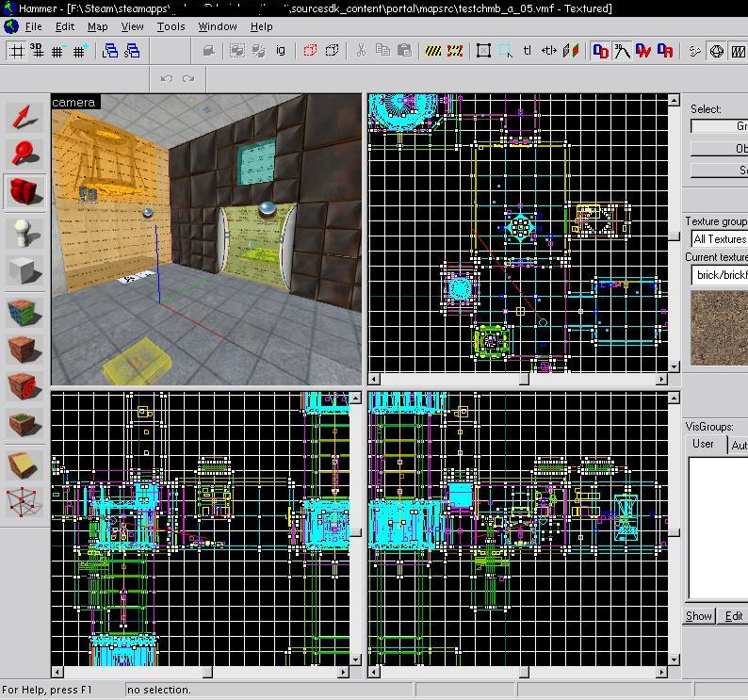748x700 pixels.
Task: Open the Map menu
Action: pyautogui.click(x=97, y=26)
